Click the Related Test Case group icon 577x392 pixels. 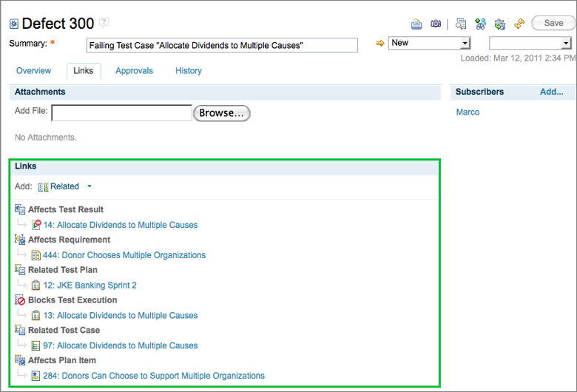[x=20, y=330]
